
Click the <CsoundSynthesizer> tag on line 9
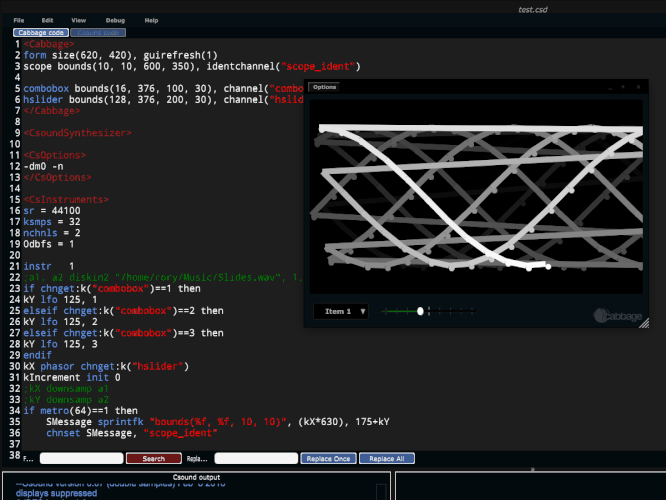coord(77,133)
